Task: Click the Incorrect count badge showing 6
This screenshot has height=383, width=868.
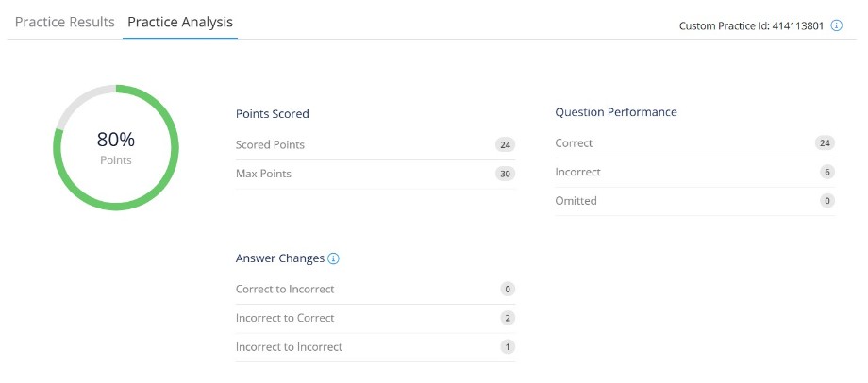Action: 827,173
